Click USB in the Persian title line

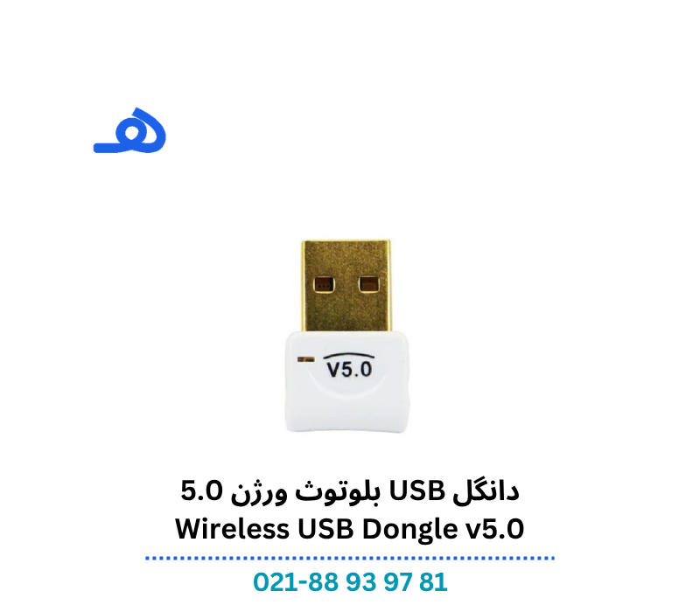[x=417, y=491]
